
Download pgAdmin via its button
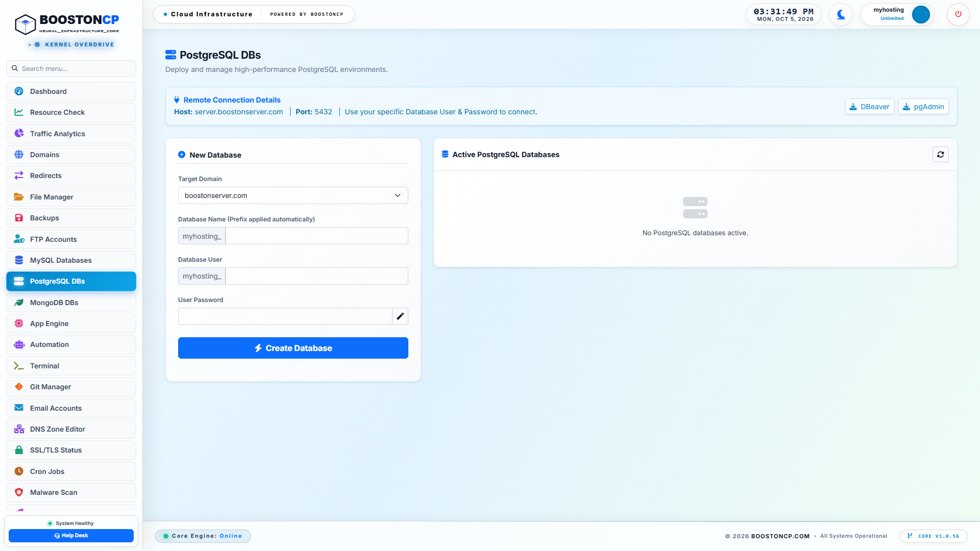pyautogui.click(x=923, y=107)
